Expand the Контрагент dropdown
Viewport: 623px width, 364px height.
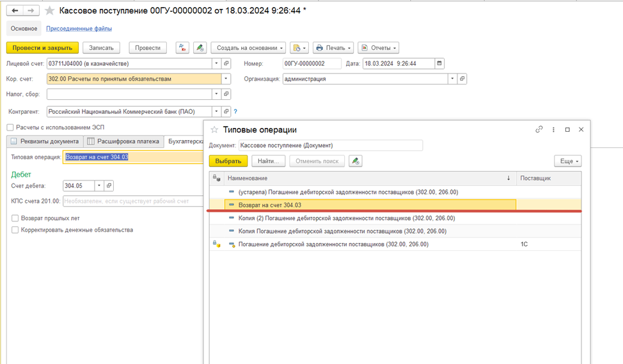tap(217, 111)
